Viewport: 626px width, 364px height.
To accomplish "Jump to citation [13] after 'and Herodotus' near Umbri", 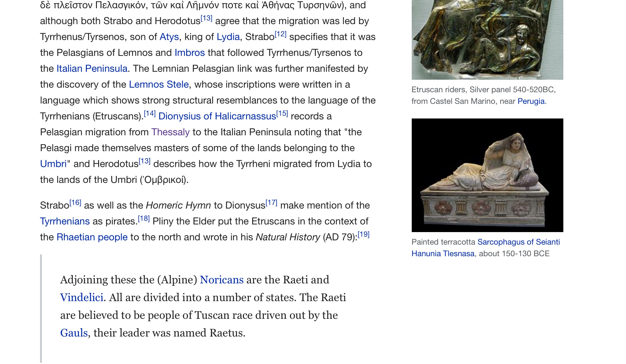I will point(145,161).
